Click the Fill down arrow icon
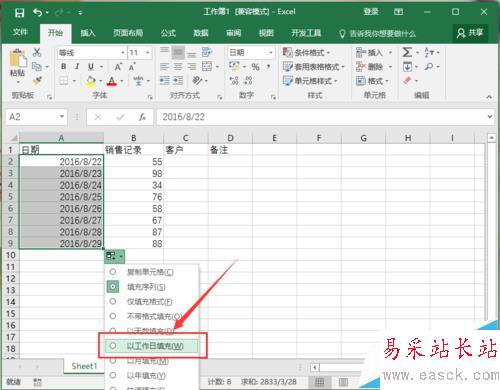Screen dimensions: 500x390 click(x=407, y=67)
